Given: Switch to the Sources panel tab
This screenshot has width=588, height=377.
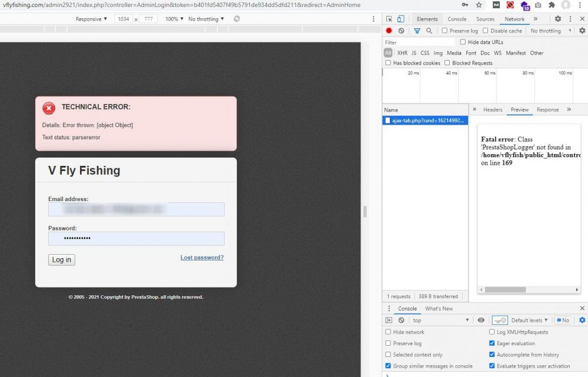Looking at the screenshot, I should [x=485, y=19].
